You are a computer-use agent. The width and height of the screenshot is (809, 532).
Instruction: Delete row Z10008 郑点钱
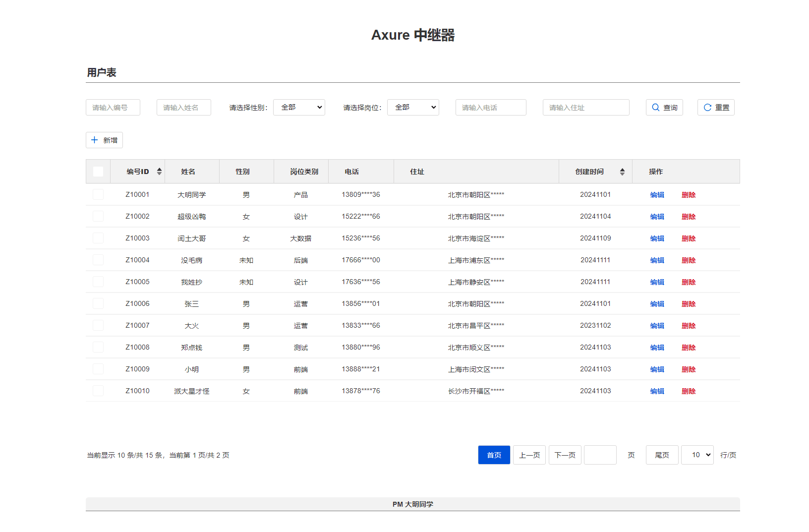(x=689, y=348)
